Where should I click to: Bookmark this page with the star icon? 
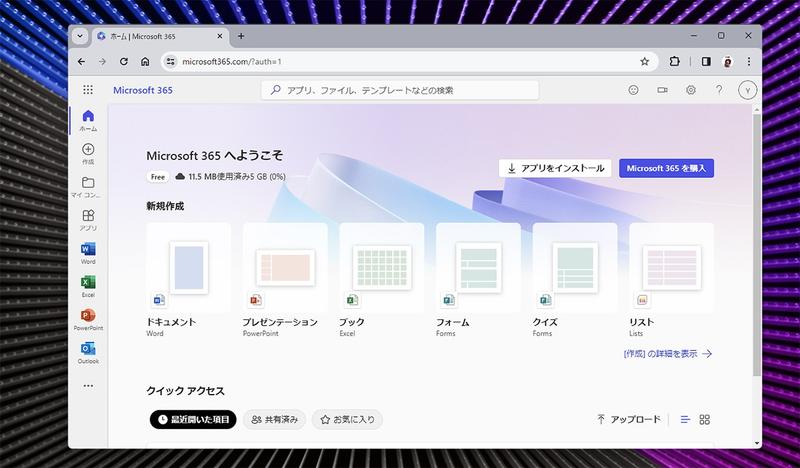(644, 62)
